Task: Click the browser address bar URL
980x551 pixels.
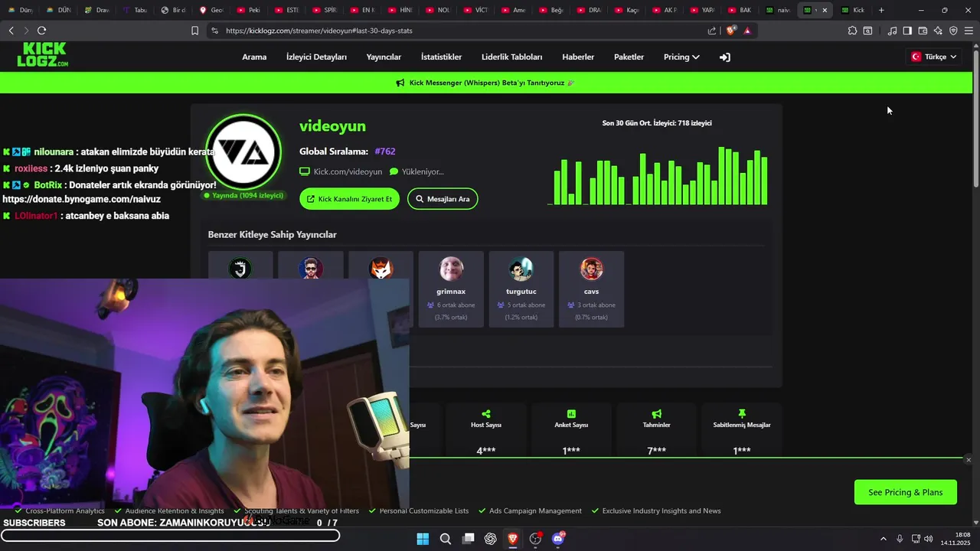Action: (318, 31)
